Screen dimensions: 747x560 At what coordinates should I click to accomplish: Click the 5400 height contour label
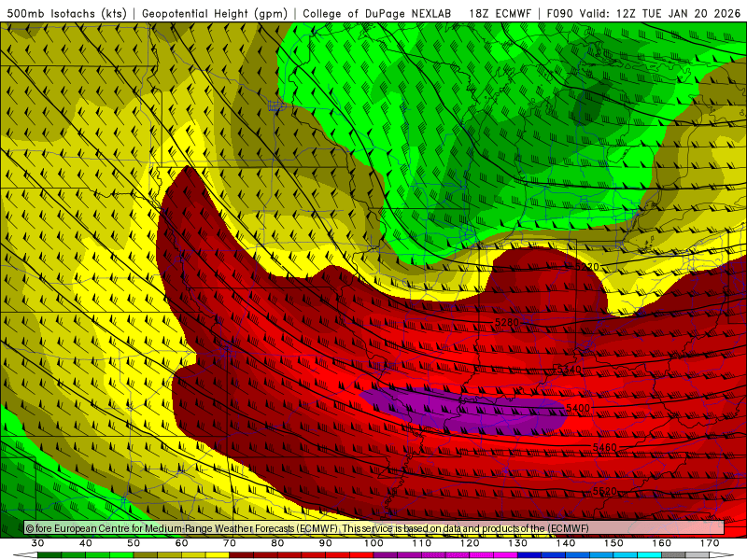[x=578, y=408]
